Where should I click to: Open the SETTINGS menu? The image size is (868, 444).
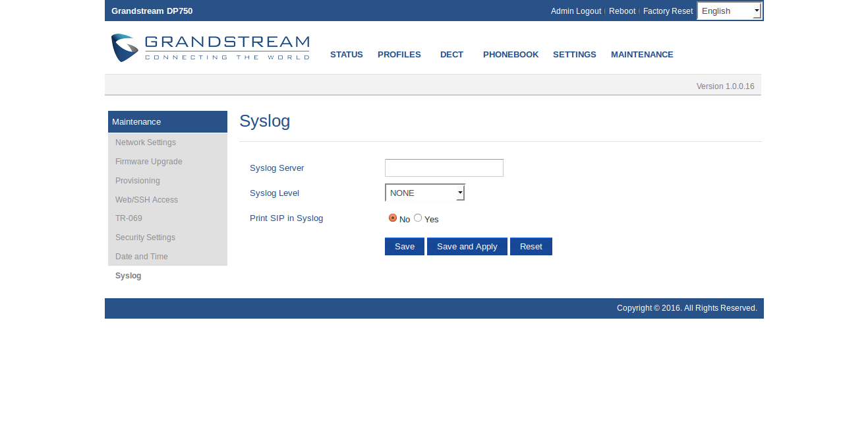pyautogui.click(x=574, y=55)
